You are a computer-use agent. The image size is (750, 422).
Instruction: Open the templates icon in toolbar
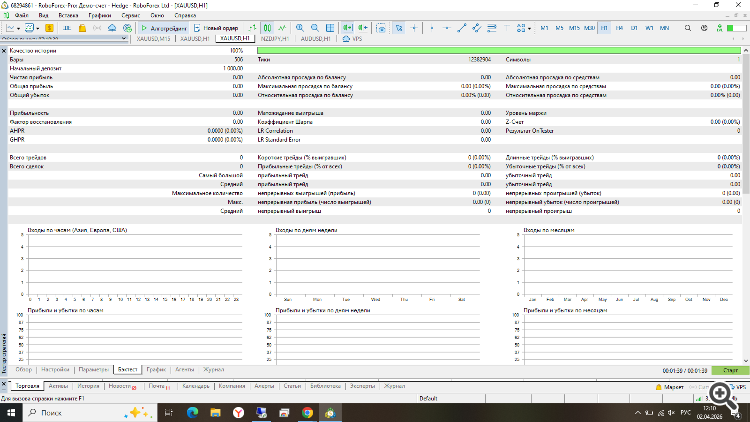(29, 28)
